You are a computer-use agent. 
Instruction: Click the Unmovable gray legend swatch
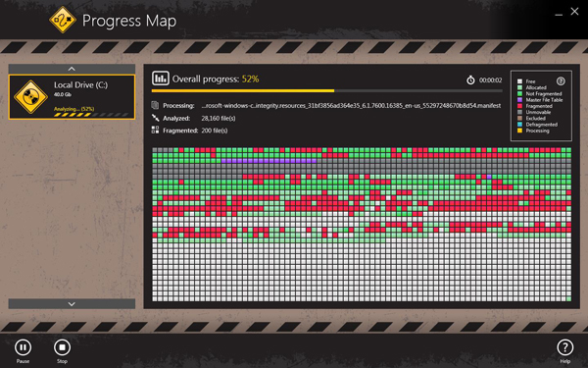point(519,112)
